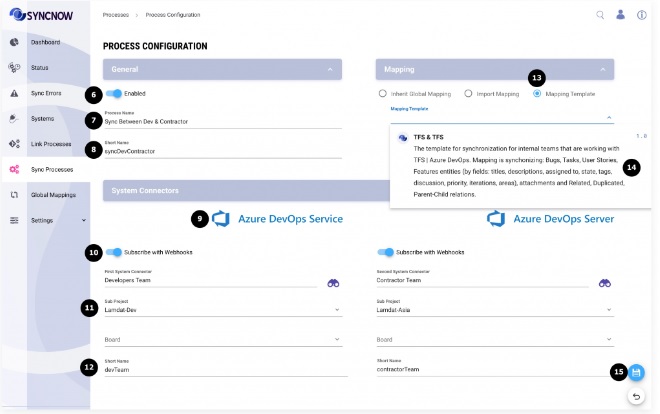Click the Systems sidebar icon

point(14,119)
